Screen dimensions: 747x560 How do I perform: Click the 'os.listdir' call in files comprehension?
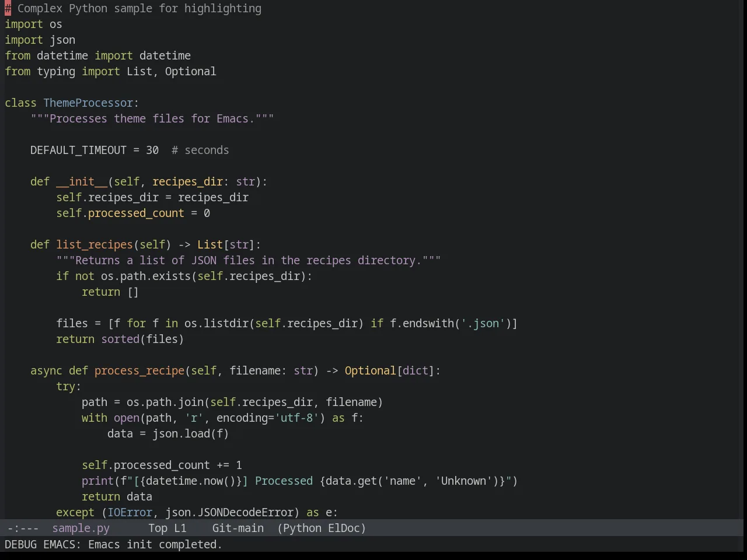pos(217,323)
